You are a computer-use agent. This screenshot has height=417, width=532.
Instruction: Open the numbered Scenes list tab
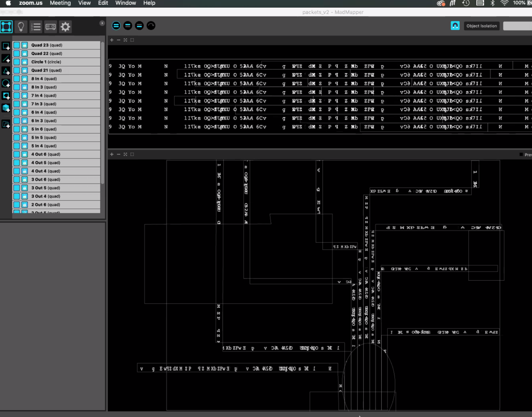click(x=36, y=27)
